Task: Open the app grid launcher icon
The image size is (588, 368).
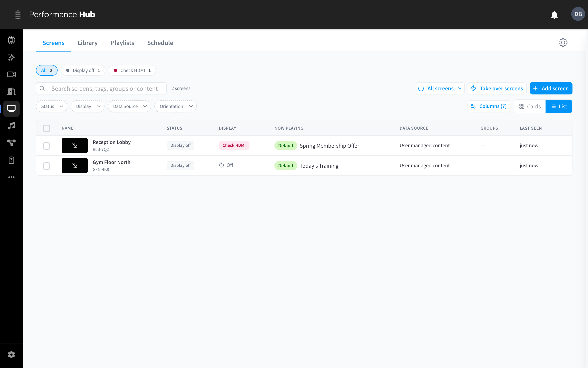Action: 18,15
